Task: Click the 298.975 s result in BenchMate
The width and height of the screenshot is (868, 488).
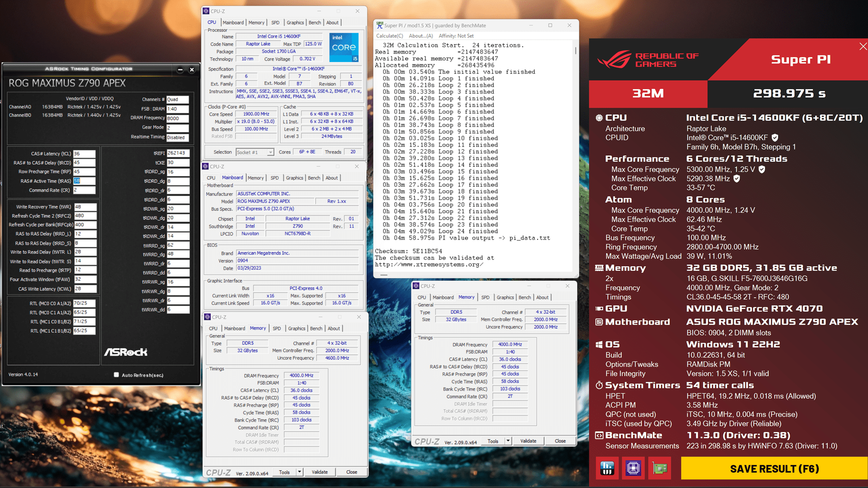Action: 789,94
